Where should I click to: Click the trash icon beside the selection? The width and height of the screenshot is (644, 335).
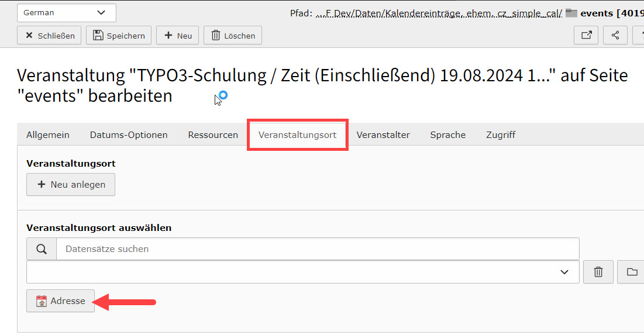point(598,272)
